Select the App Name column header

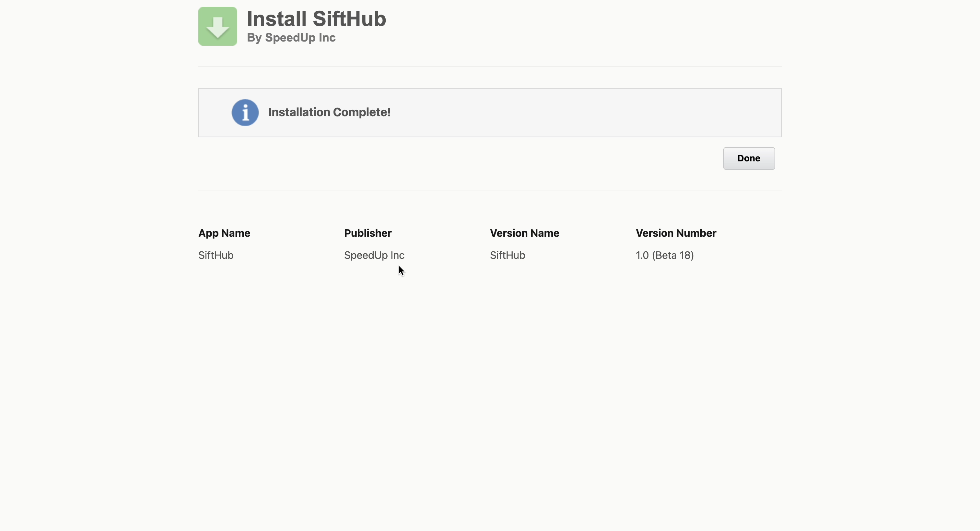(x=224, y=233)
